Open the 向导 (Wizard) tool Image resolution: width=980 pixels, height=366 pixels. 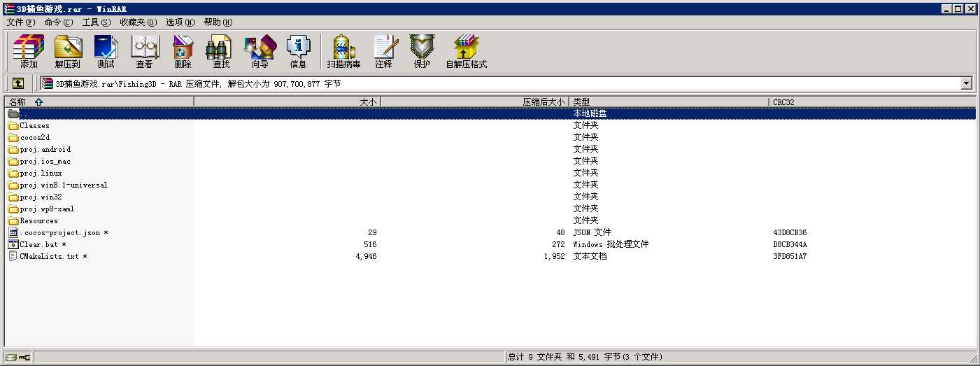point(260,51)
